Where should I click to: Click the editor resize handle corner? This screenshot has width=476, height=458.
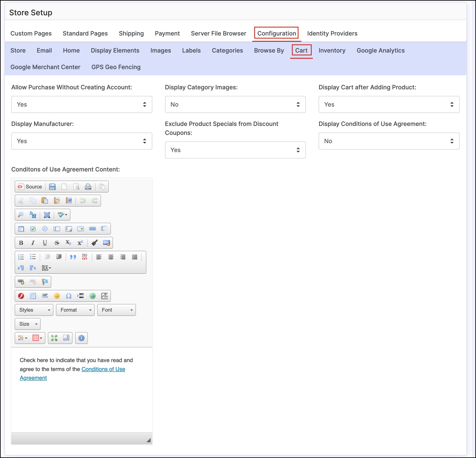(148, 440)
